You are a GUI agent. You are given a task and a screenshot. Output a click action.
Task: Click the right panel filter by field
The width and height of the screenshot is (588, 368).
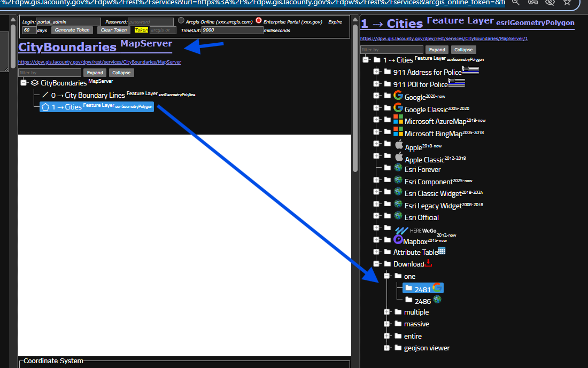click(392, 50)
